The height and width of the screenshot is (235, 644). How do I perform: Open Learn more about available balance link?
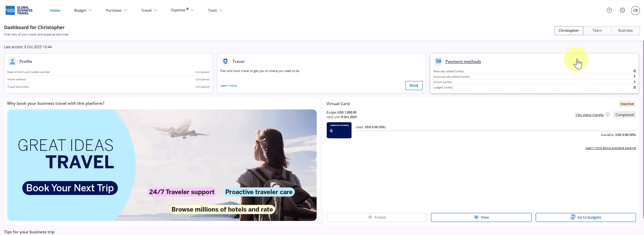point(610,148)
